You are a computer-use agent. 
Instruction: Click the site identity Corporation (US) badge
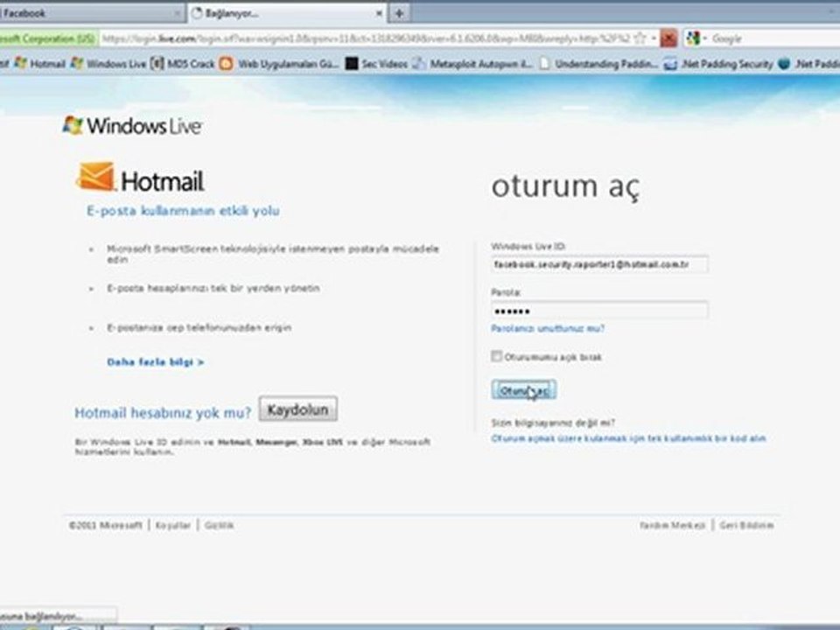pos(48,38)
